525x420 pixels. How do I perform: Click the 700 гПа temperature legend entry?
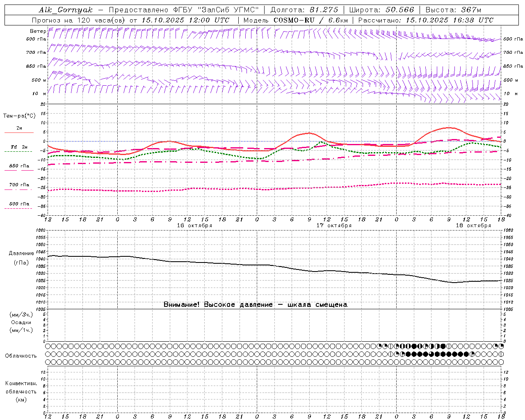pos(19,185)
